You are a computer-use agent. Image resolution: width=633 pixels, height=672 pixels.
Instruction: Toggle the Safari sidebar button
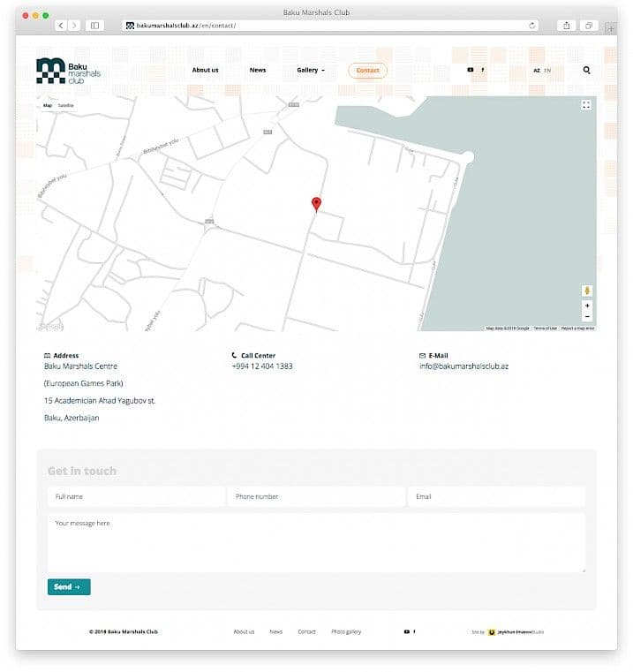point(94,26)
